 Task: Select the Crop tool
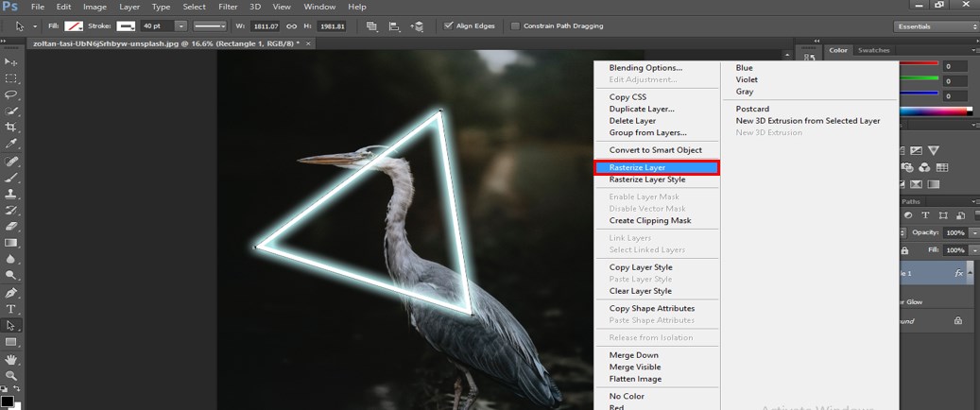(10, 128)
